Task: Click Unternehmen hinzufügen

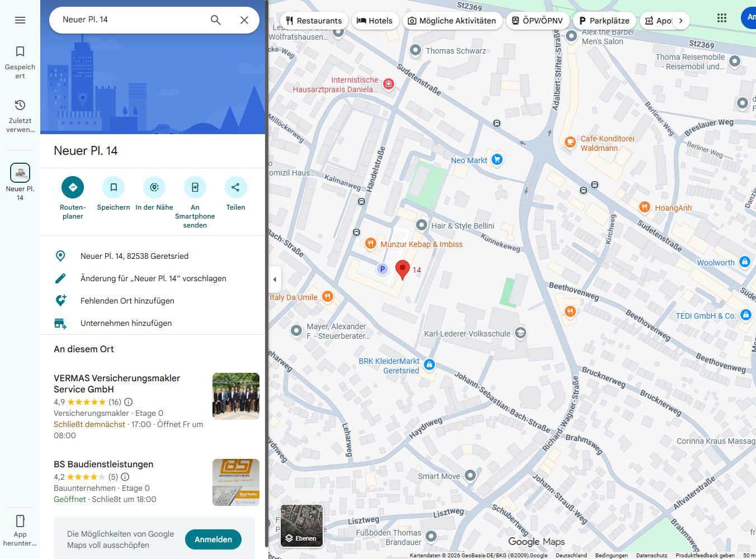Action: tap(153, 323)
